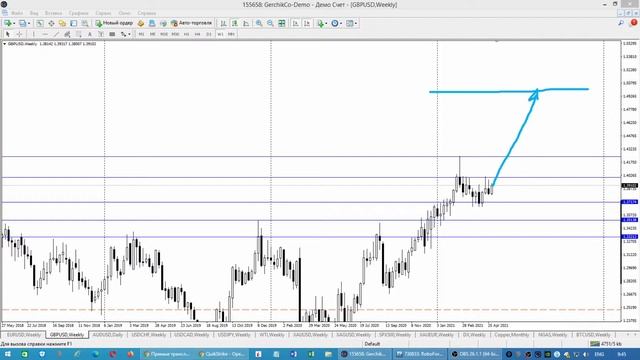640x360 pixels.
Task: Open the Periods clock dropdown
Action: tap(336, 23)
